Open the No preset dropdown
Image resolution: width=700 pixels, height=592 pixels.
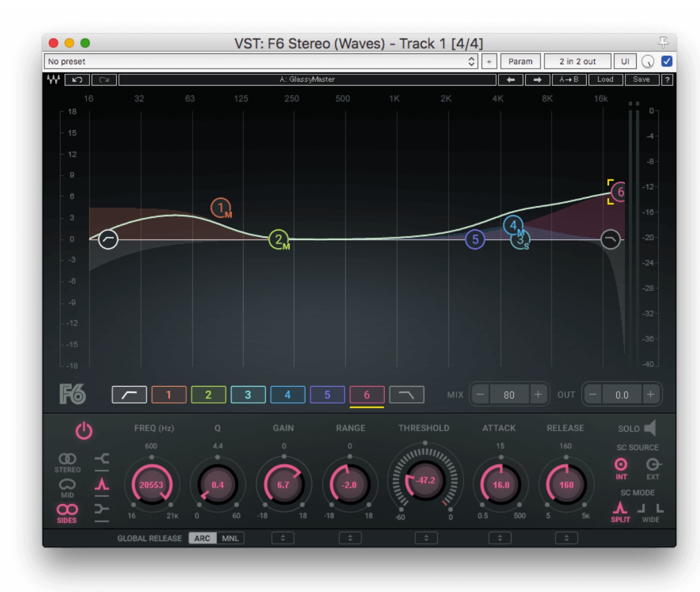pyautogui.click(x=261, y=61)
